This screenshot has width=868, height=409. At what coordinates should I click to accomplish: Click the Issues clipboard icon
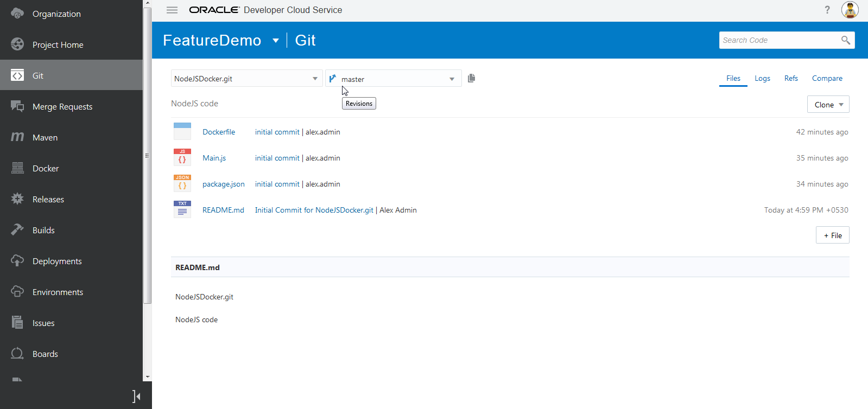(x=17, y=323)
